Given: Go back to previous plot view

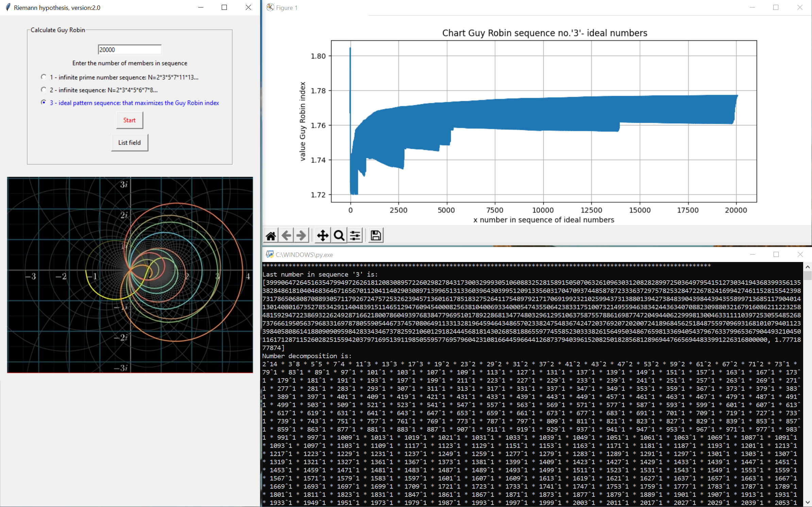Looking at the screenshot, I should coord(286,235).
